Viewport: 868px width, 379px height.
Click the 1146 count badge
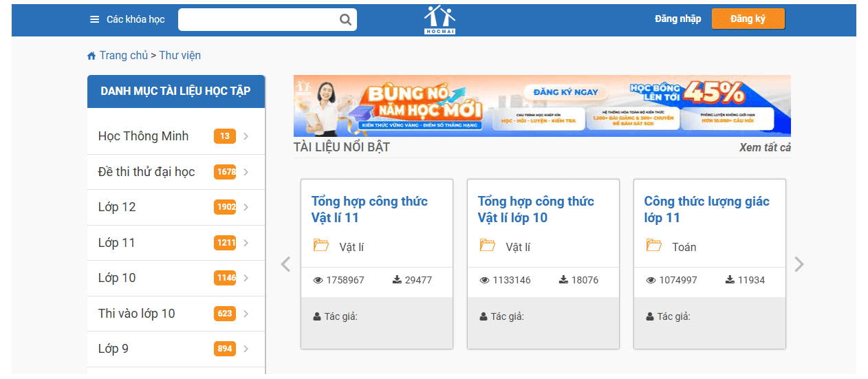pyautogui.click(x=225, y=278)
